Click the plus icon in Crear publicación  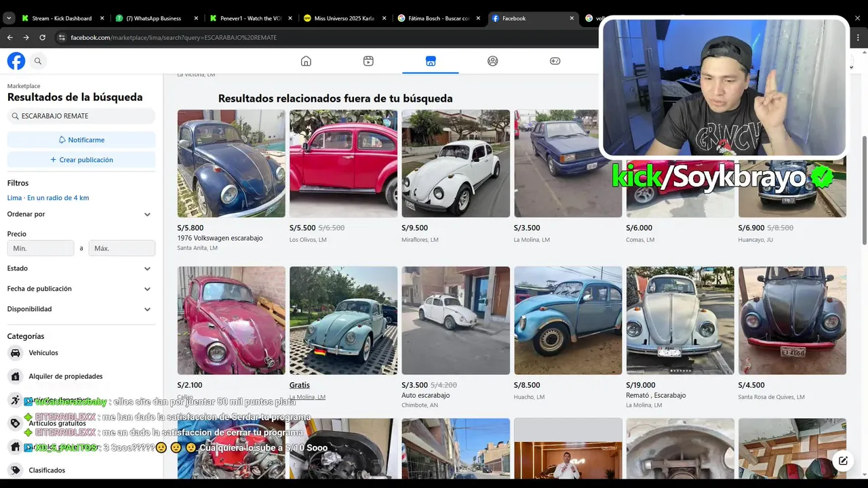pyautogui.click(x=54, y=160)
